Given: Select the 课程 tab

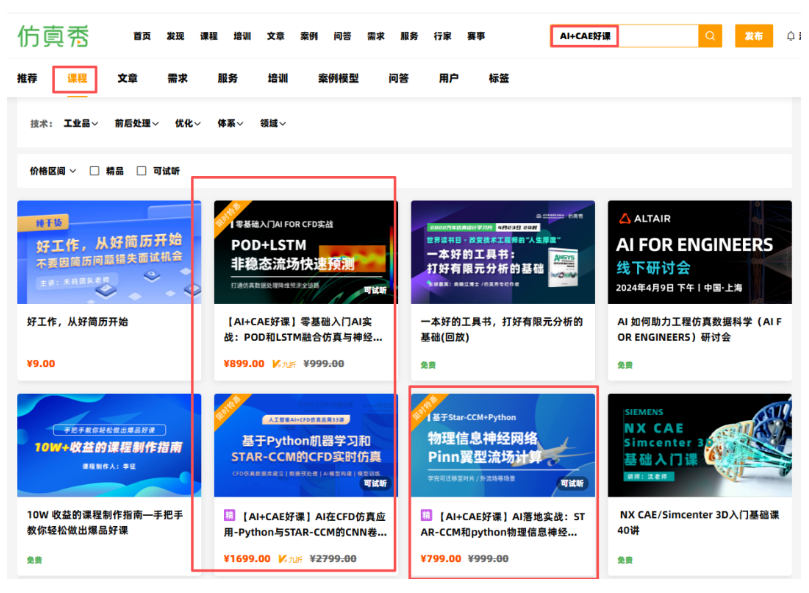Looking at the screenshot, I should (77, 78).
